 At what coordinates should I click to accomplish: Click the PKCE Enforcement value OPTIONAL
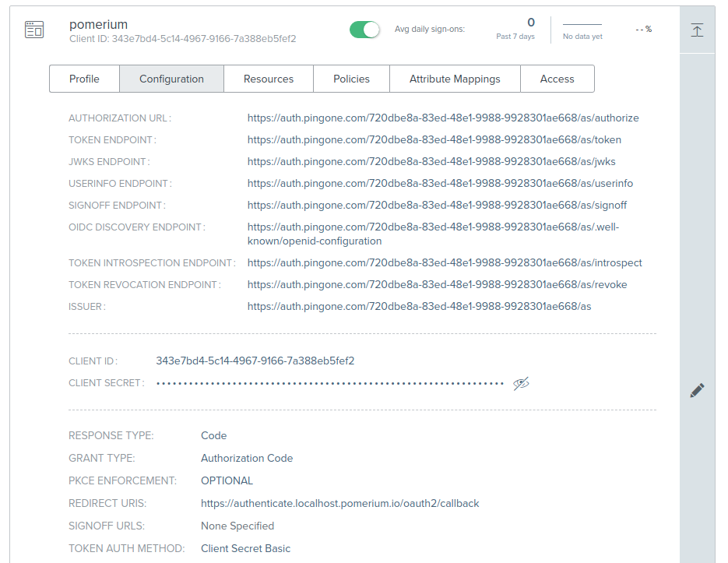click(x=227, y=480)
